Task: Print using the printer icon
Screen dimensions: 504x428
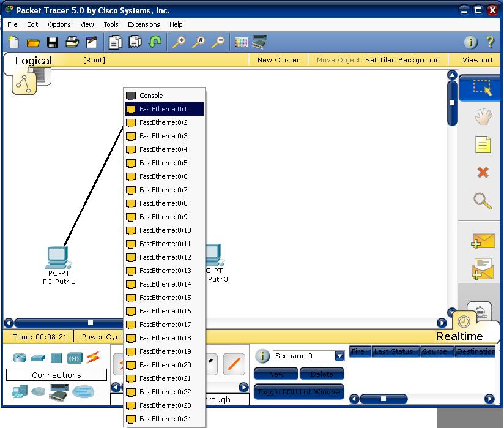Action: tap(72, 42)
